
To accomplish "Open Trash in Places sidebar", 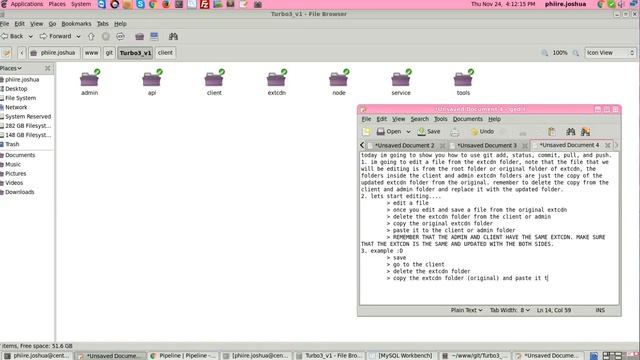I will [12, 144].
